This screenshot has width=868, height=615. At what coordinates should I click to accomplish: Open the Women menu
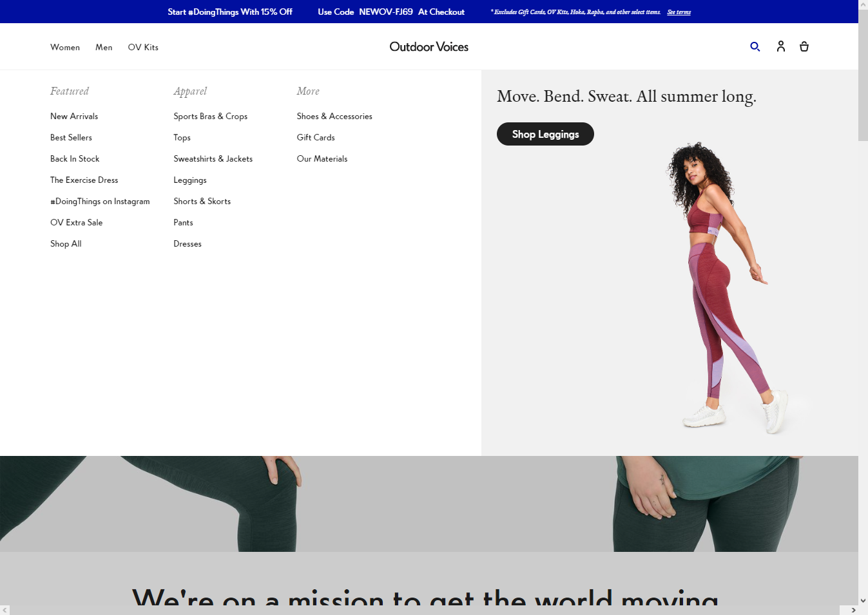coord(65,48)
